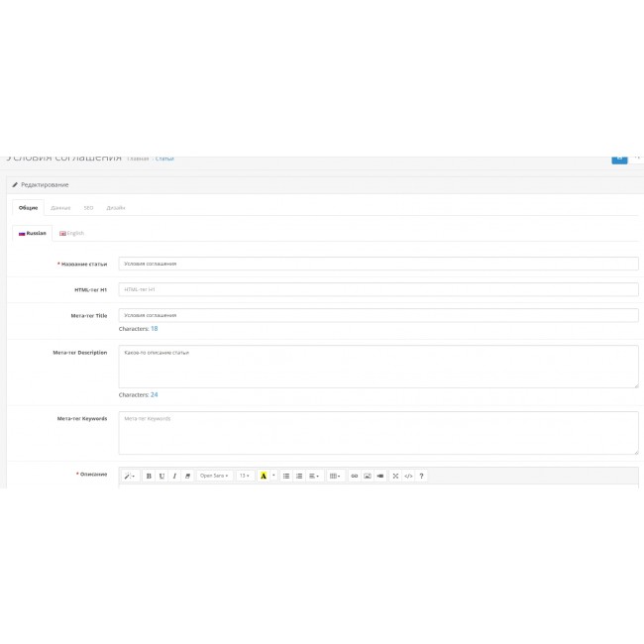The width and height of the screenshot is (644, 644).
Task: Open code view in the editor
Action: coord(408,476)
